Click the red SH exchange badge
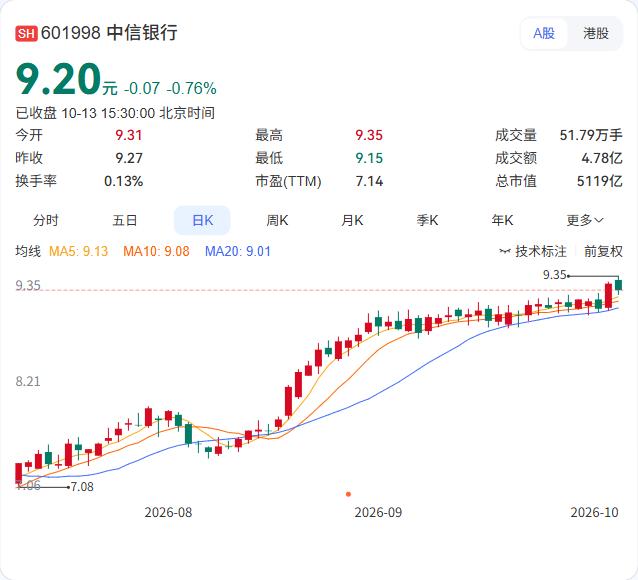The width and height of the screenshot is (638, 580). [x=26, y=33]
